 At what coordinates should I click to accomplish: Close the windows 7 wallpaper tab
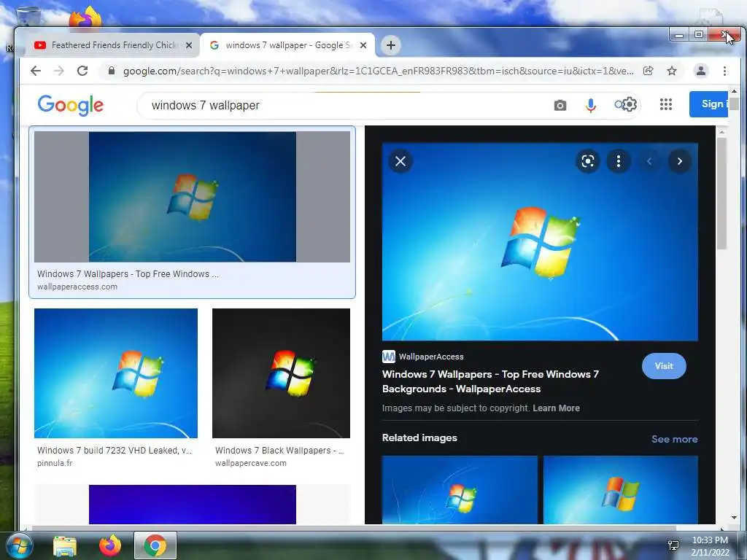(363, 45)
